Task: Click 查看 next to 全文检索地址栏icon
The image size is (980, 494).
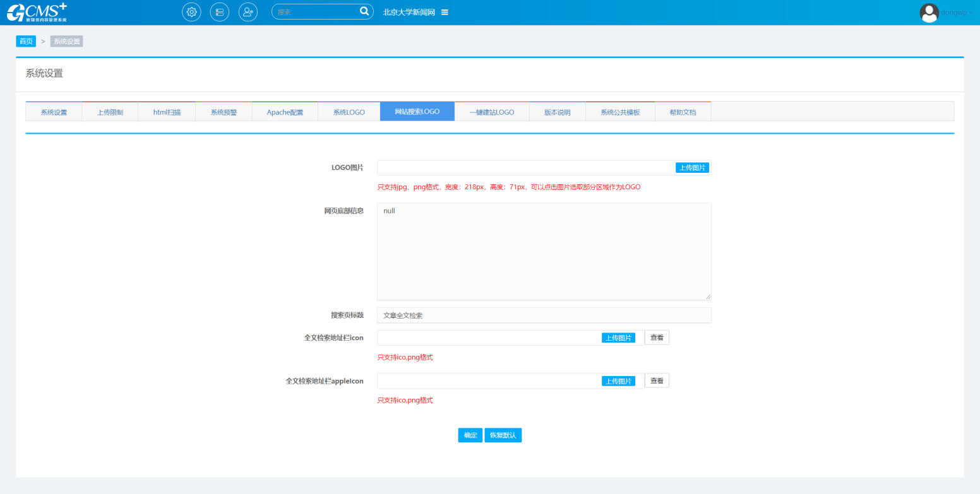Action: pos(657,338)
